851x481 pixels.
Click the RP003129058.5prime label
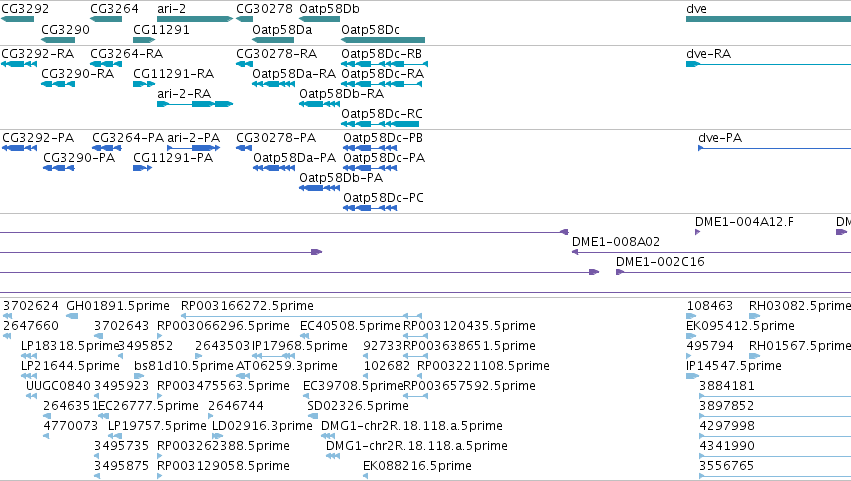coord(223,466)
